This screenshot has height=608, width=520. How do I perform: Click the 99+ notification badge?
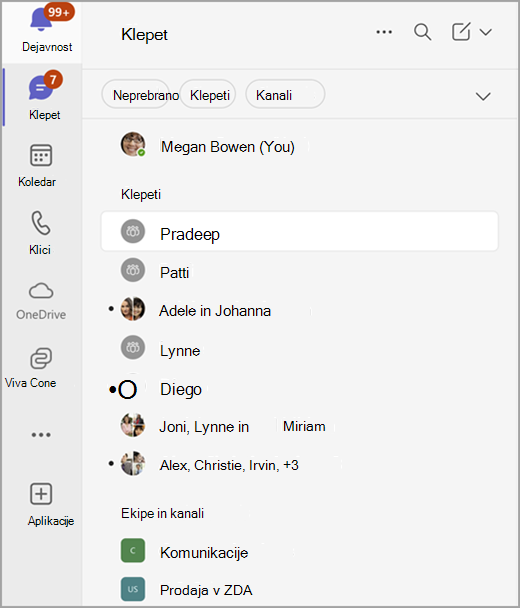click(x=59, y=12)
